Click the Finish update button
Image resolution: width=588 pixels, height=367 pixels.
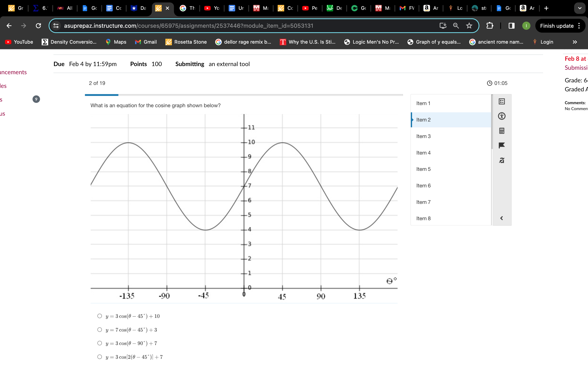tap(557, 26)
